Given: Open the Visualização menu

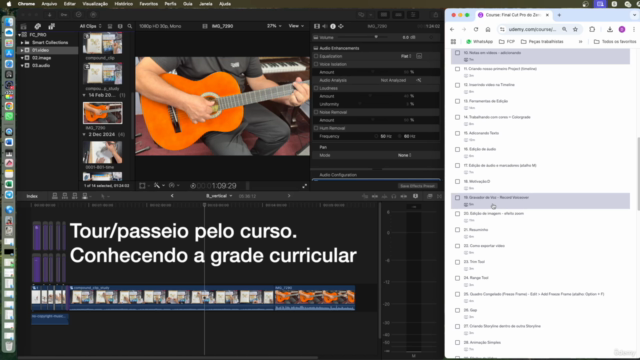Looking at the screenshot, I should tap(95, 4).
